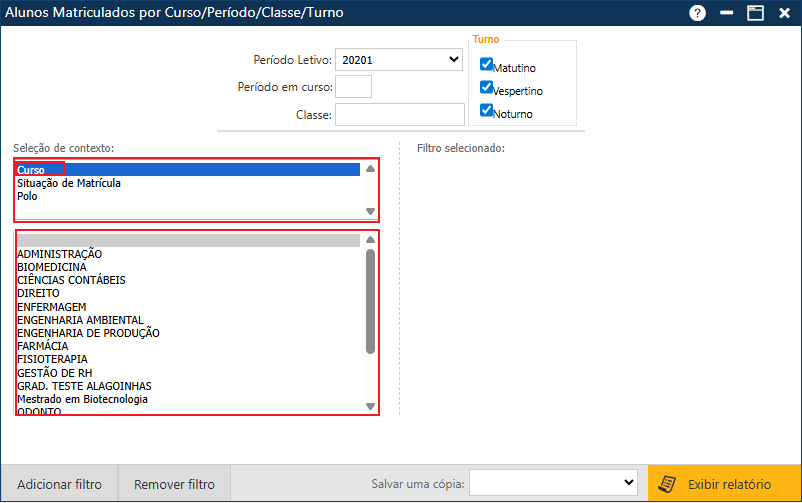
Task: Expand the Salvar uma cópia dropdown
Action: coord(554,483)
